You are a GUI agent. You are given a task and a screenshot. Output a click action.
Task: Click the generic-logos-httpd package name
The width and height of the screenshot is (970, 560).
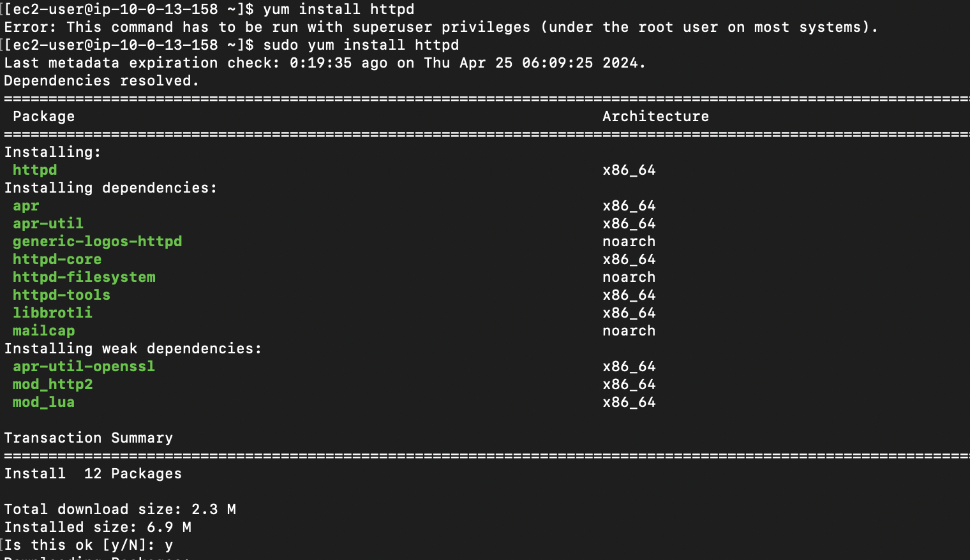point(97,242)
